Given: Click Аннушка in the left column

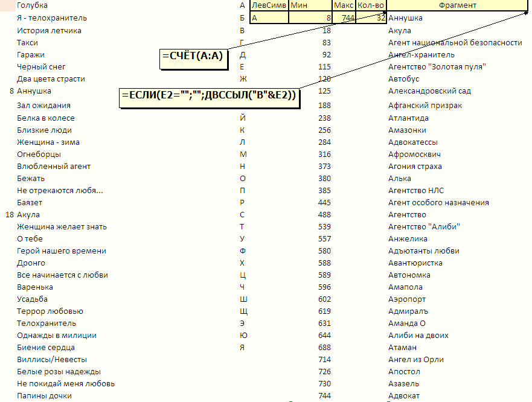Looking at the screenshot, I should tap(34, 91).
